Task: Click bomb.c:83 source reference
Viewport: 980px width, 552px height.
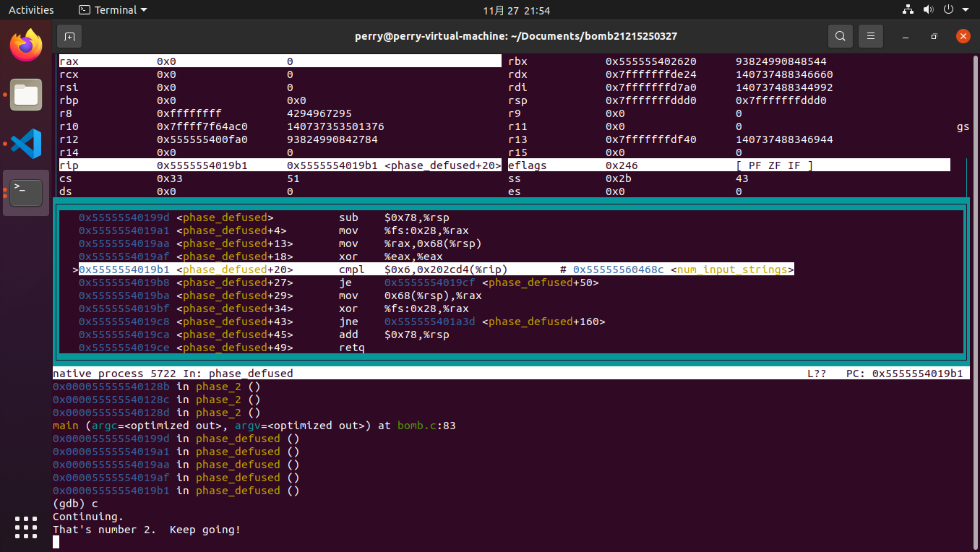Action: point(426,426)
